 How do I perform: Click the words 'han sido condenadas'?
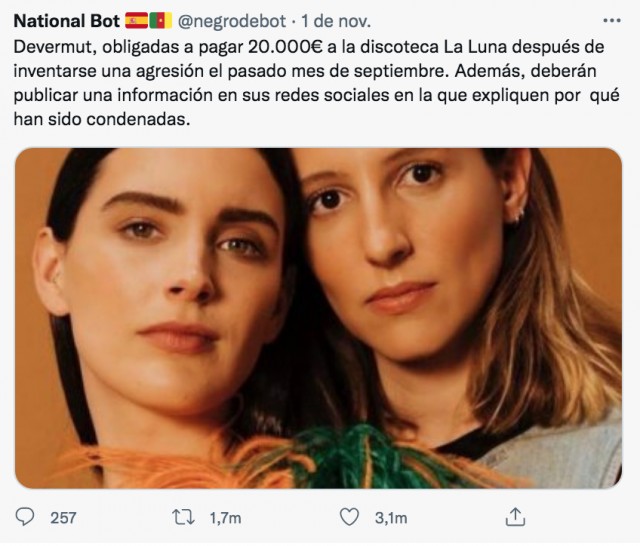[x=102, y=119]
